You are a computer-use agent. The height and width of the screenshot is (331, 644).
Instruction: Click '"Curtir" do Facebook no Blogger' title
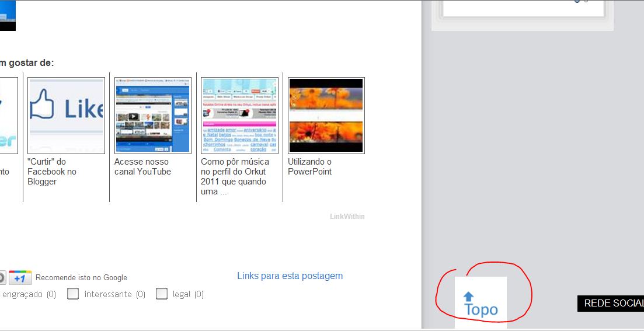(x=52, y=172)
